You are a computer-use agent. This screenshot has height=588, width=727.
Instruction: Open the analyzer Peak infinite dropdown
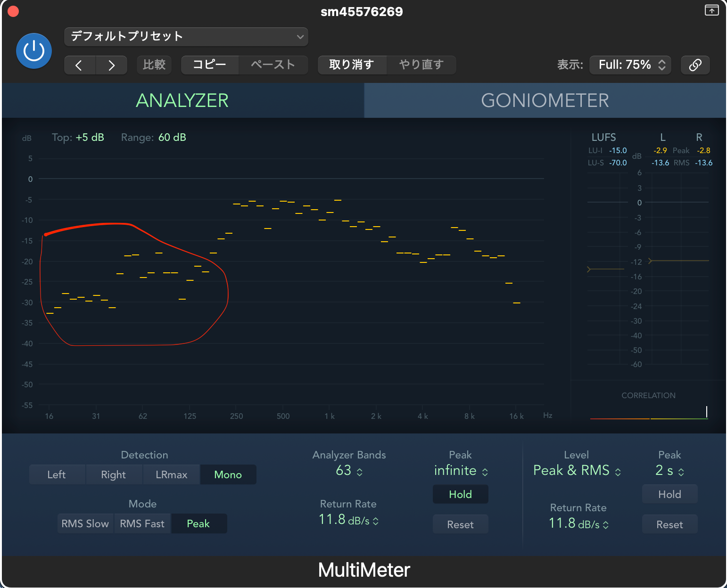(x=461, y=471)
